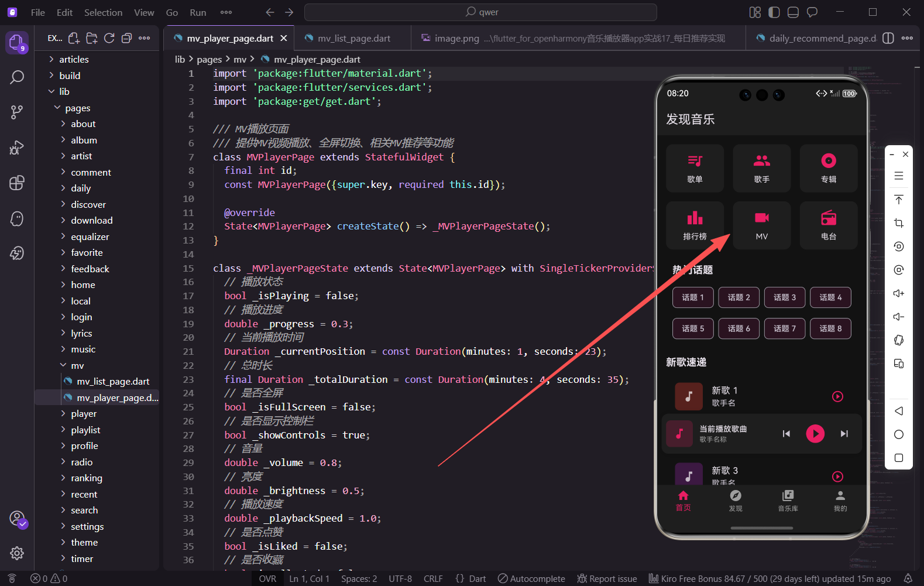924x586 pixels.
Task: Open Explorer more actions menu
Action: (144, 38)
